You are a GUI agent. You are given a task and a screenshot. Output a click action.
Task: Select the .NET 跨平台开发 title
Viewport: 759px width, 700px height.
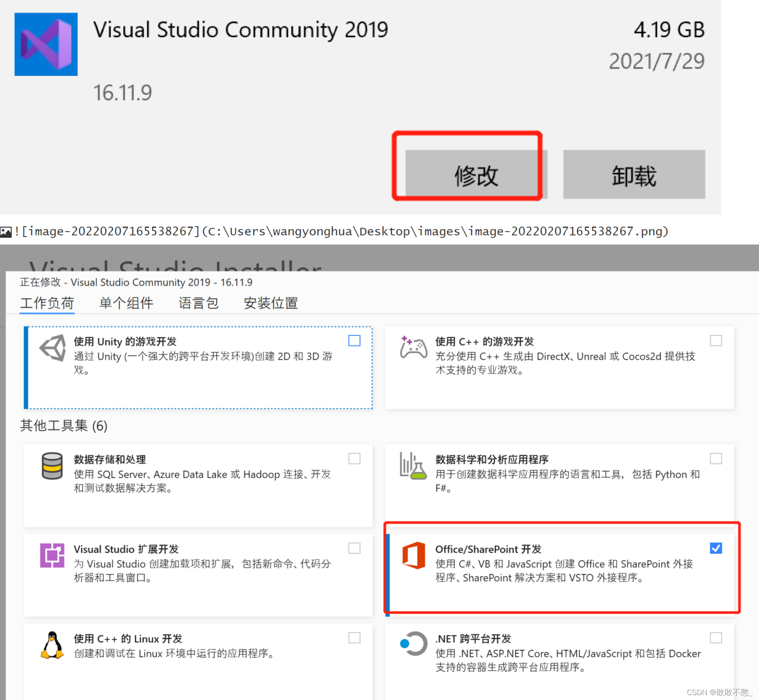click(473, 639)
